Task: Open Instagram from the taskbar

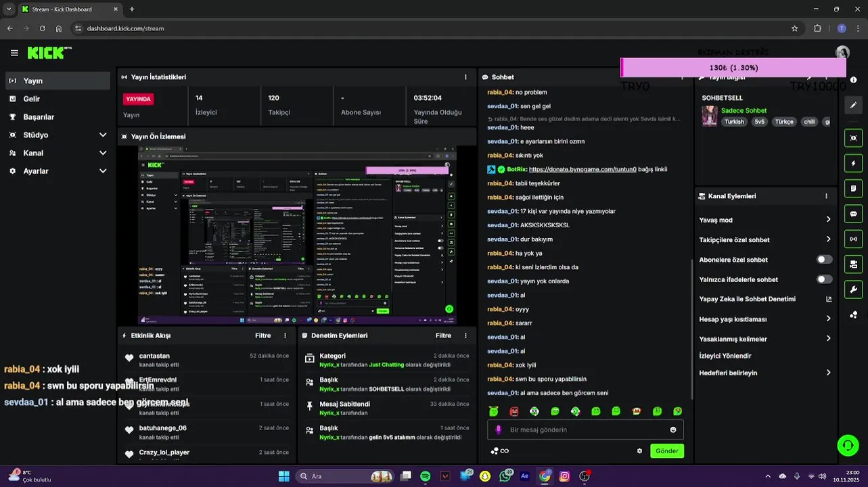Action: click(564, 476)
